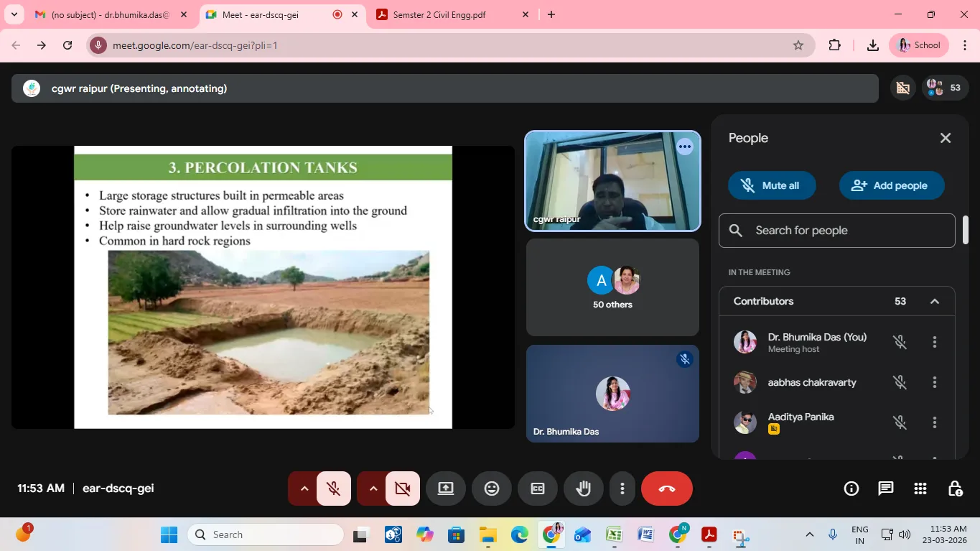Expand audio settings arrow beside microphone

tap(304, 489)
